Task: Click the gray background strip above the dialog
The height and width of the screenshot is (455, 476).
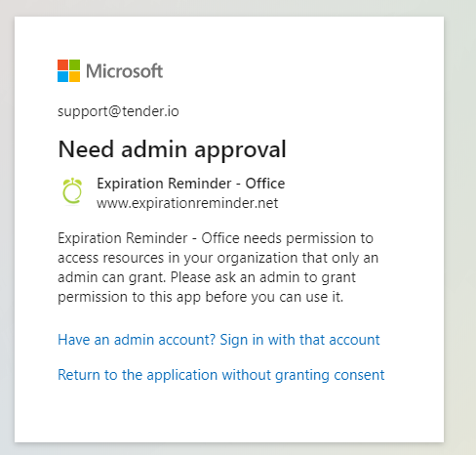Action: coord(238,8)
